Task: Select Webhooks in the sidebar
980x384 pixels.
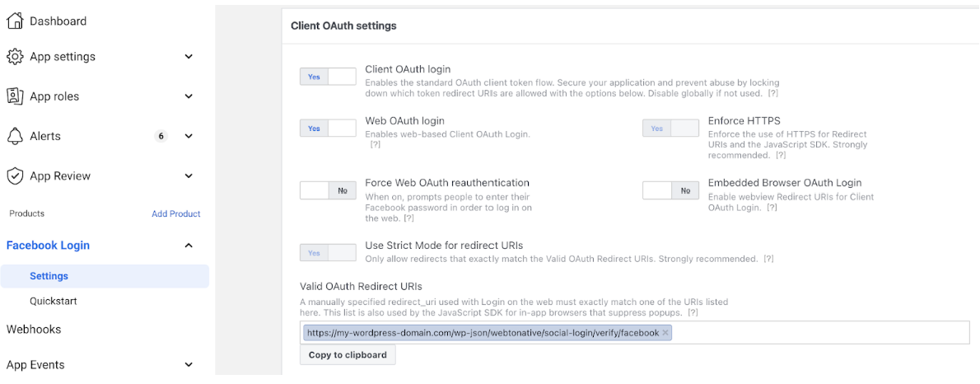Action: click(34, 329)
